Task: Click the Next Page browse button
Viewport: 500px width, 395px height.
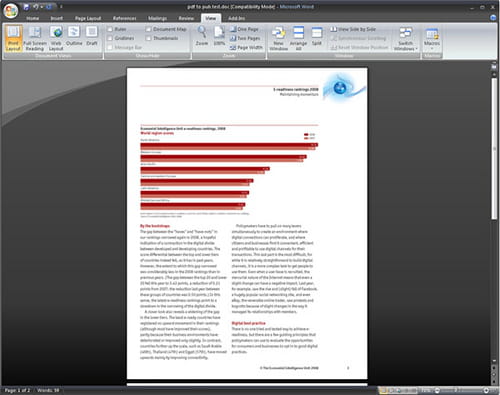Action: pyautogui.click(x=494, y=381)
